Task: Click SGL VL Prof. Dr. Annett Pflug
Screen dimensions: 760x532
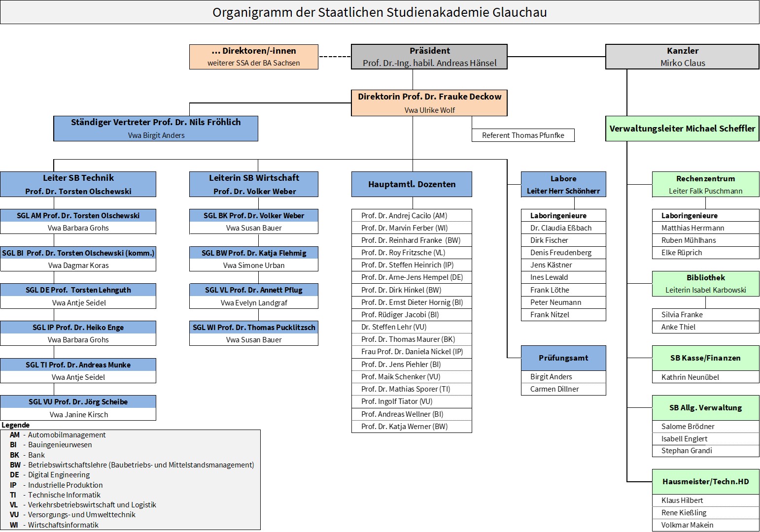Action: pos(254,290)
